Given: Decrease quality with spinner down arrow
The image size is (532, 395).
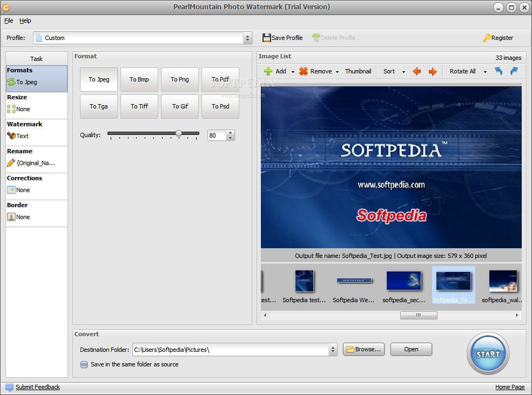Looking at the screenshot, I should 231,138.
